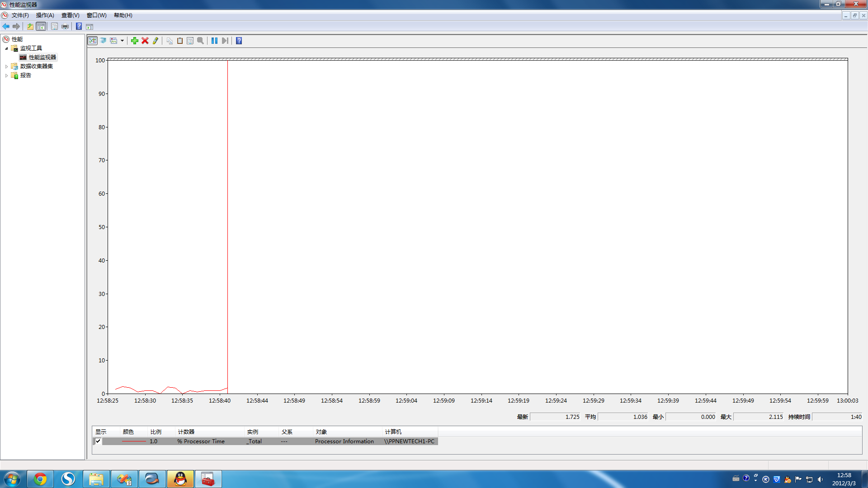The height and width of the screenshot is (488, 868).
Task: Click the 对象 column header
Action: (348, 432)
